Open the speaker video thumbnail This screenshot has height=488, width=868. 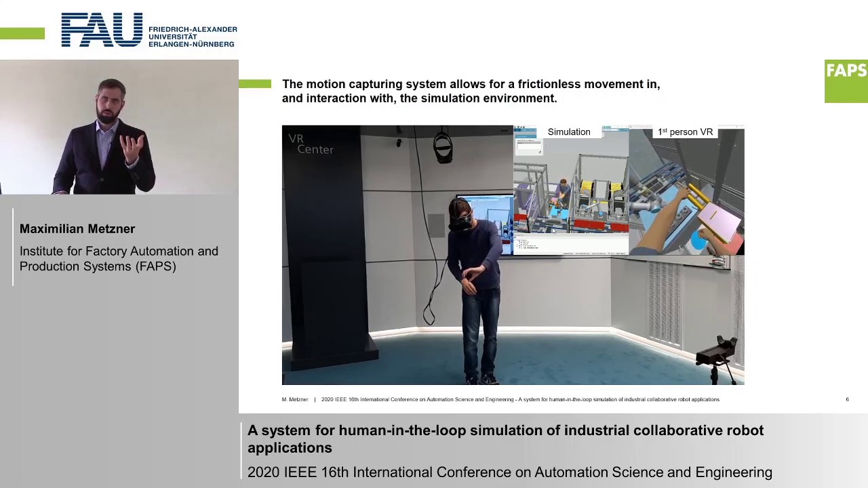119,127
